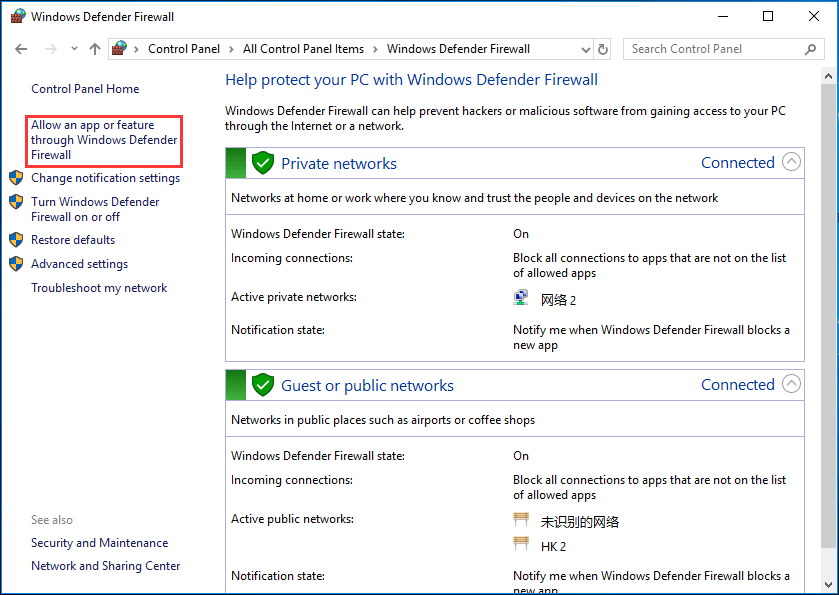Collapse the Guest or public networks chevron
This screenshot has height=595, width=839.
pos(791,384)
